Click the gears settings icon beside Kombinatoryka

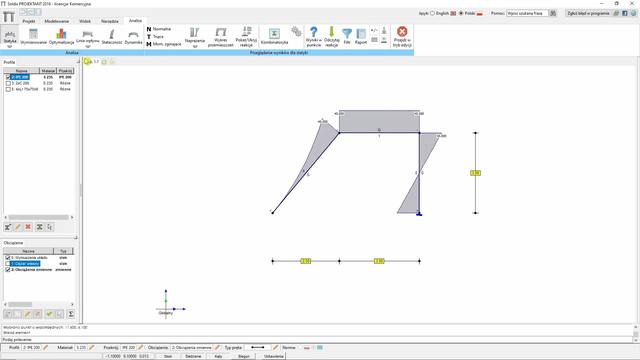[x=297, y=31]
